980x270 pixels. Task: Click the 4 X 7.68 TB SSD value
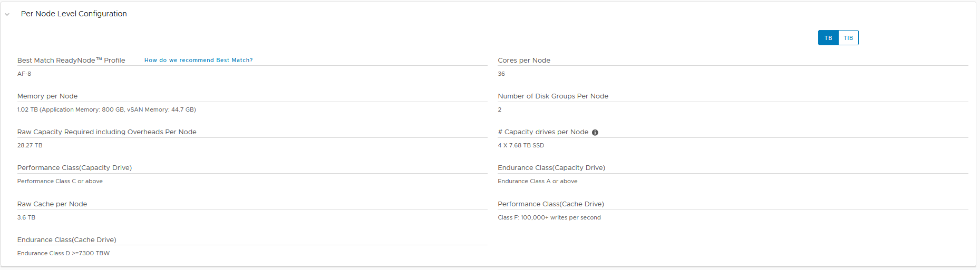tap(521, 145)
